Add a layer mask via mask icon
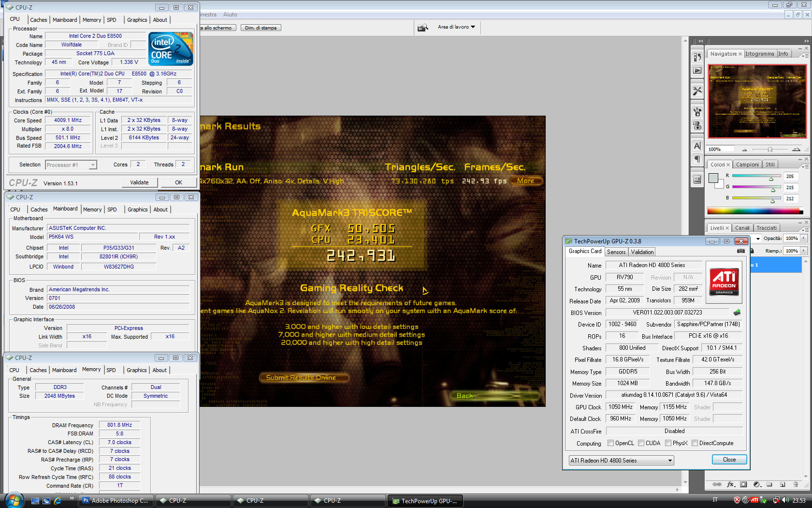812x508 pixels. point(743,484)
